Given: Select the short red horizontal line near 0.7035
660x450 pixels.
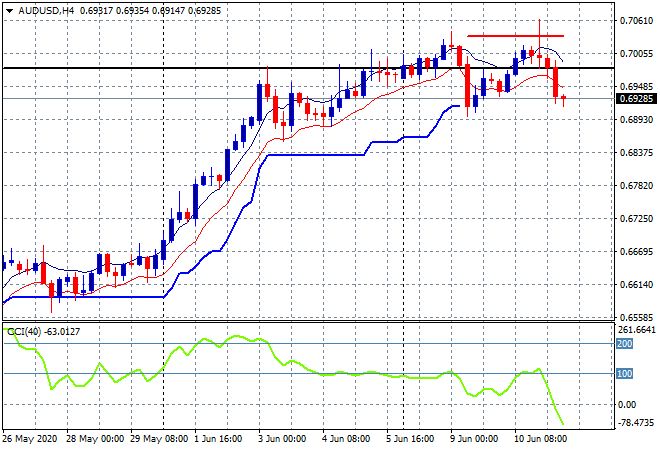Looking at the screenshot, I should click(516, 36).
